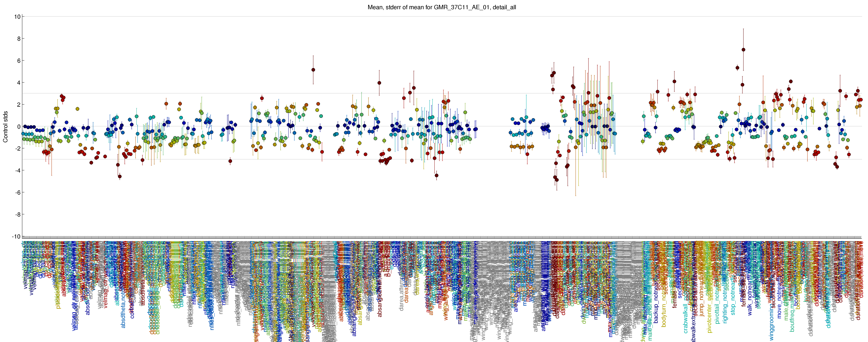The image size is (868, 342).
Task: Click the y-axis tick label '-2'
Action: coord(18,149)
